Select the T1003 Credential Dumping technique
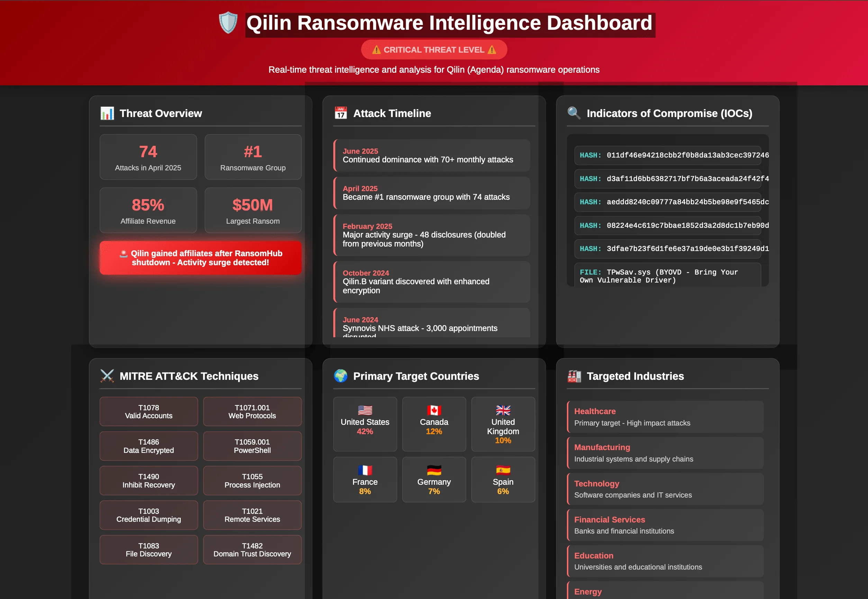The height and width of the screenshot is (599, 868). click(x=148, y=515)
